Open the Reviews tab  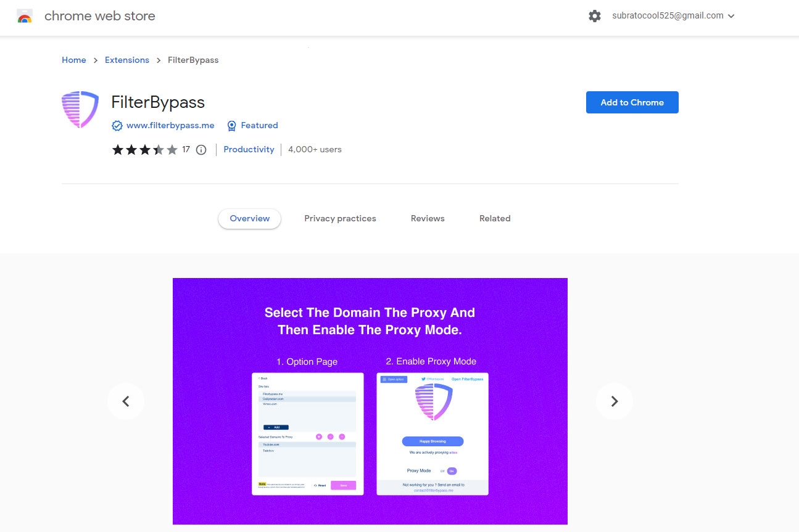point(428,218)
